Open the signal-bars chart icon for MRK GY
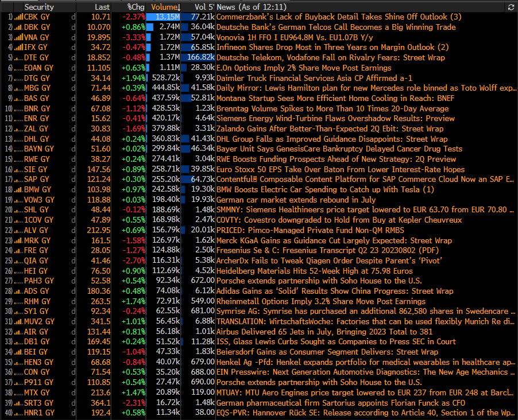The image size is (518, 420). (x=18, y=241)
